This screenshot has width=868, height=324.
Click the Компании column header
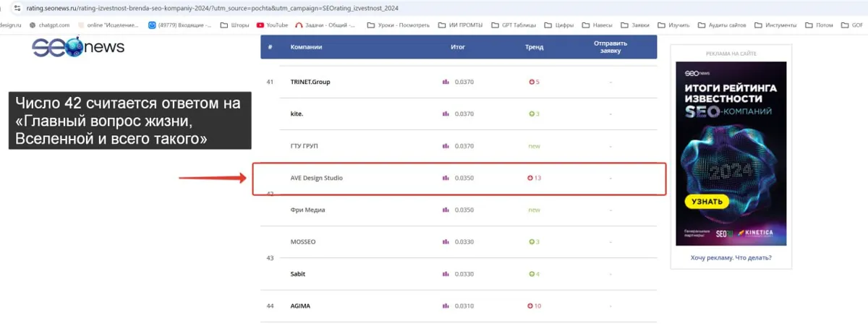point(306,47)
